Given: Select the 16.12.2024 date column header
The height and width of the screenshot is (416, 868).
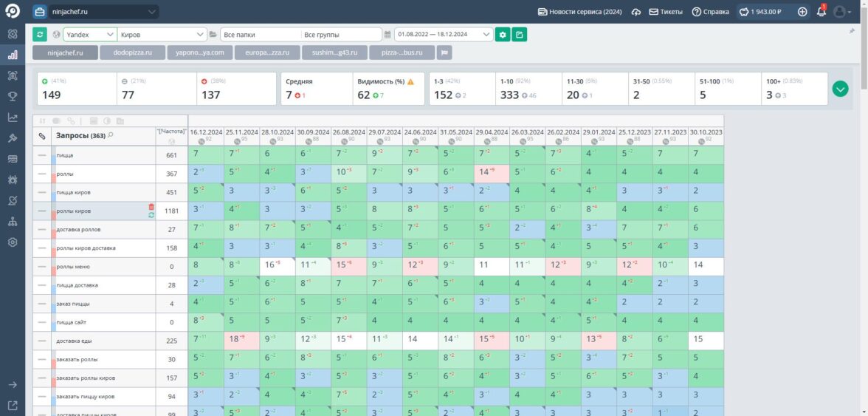Looking at the screenshot, I should click(x=206, y=136).
